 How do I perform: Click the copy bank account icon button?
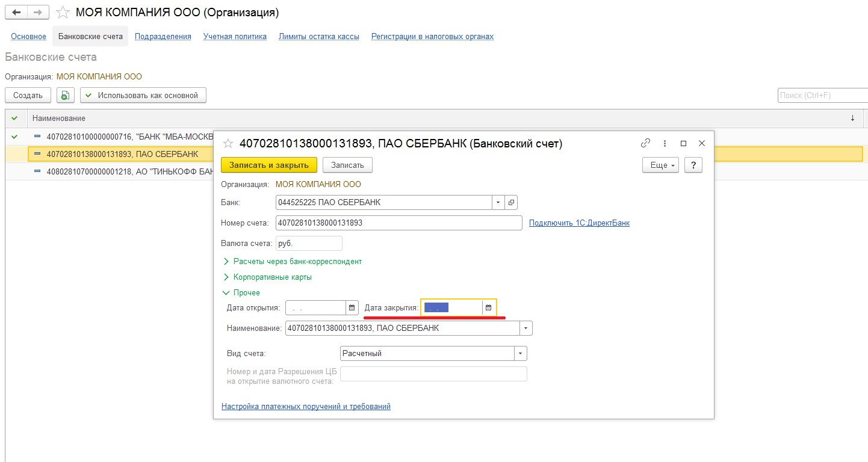[66, 95]
